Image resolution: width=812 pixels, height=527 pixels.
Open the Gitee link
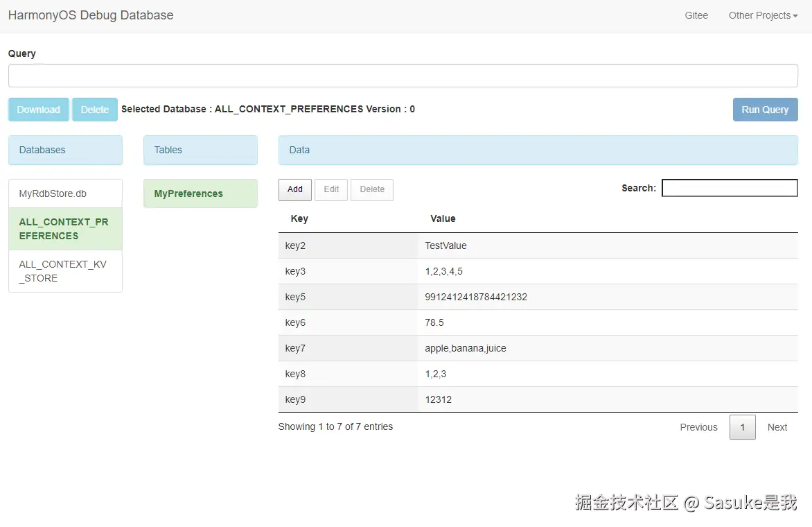tap(696, 15)
